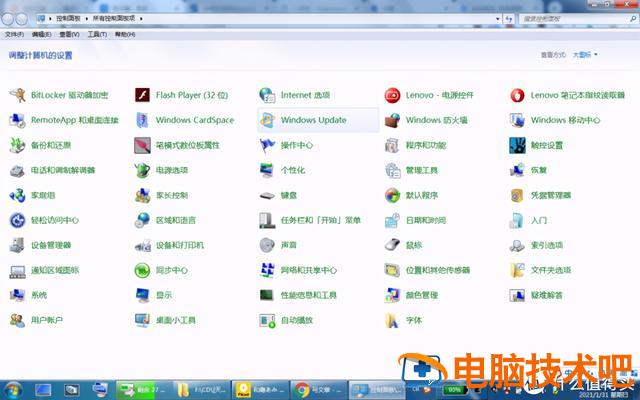Open Lenovo 笔记本指纹读取器
The width and height of the screenshot is (640, 400).
(x=567, y=96)
